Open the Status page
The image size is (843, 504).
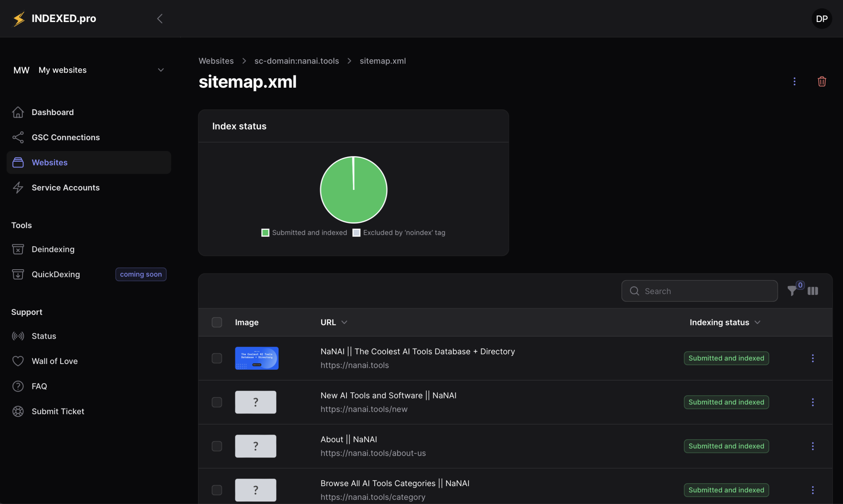(x=89, y=336)
